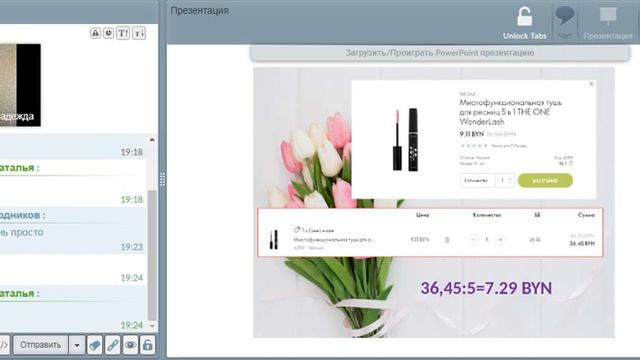Click the mascara image in product popup

point(405,140)
